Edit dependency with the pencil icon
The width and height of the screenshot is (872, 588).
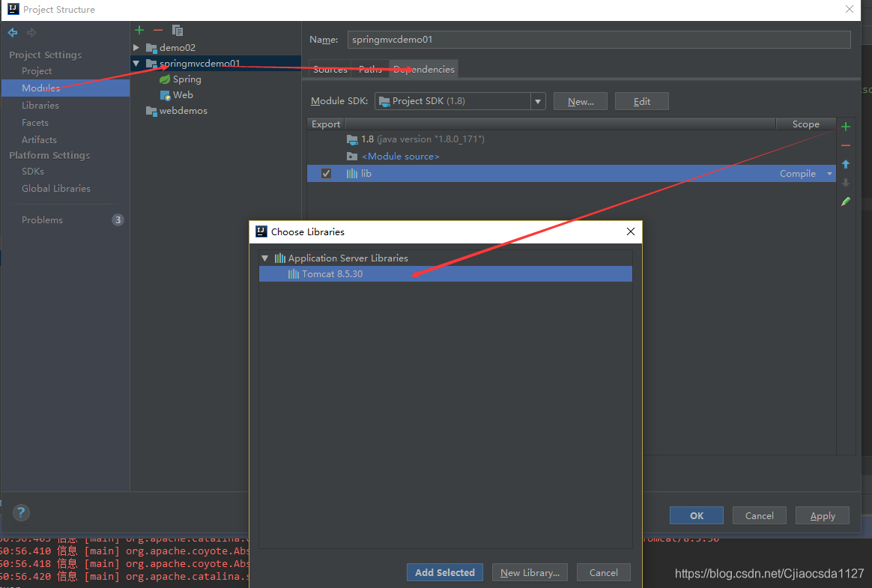pyautogui.click(x=846, y=201)
